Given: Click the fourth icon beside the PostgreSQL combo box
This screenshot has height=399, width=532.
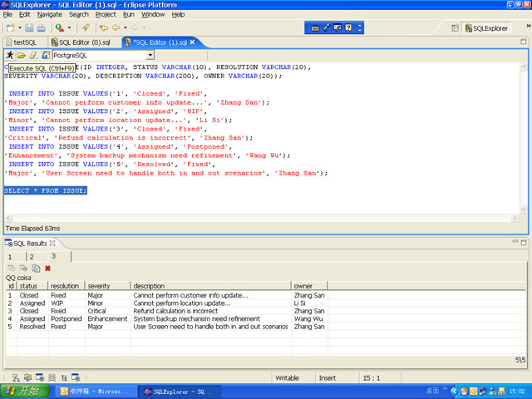Looking at the screenshot, I should click(x=46, y=55).
